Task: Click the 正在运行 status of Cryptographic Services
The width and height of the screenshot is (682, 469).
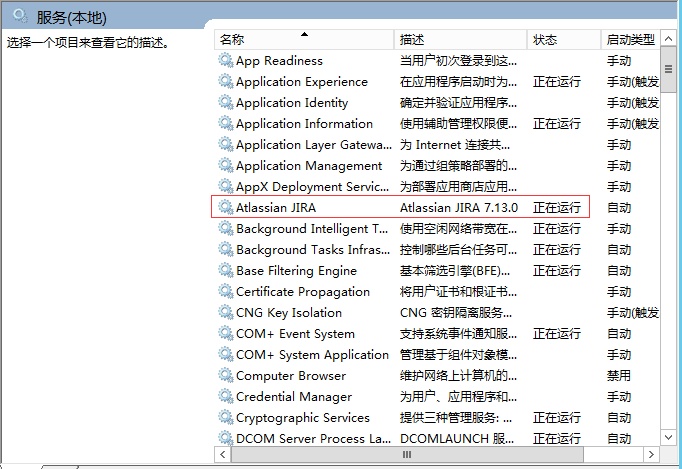Action: tap(557, 418)
